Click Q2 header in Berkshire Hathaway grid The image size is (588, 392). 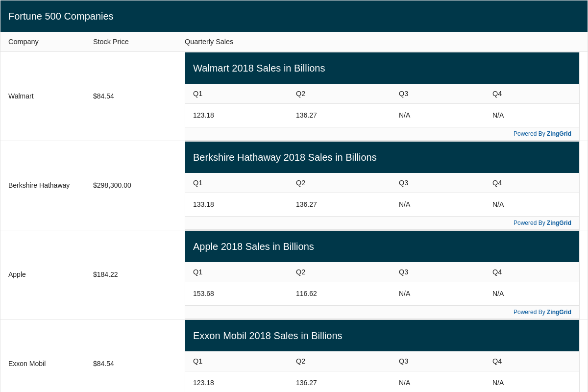300,183
